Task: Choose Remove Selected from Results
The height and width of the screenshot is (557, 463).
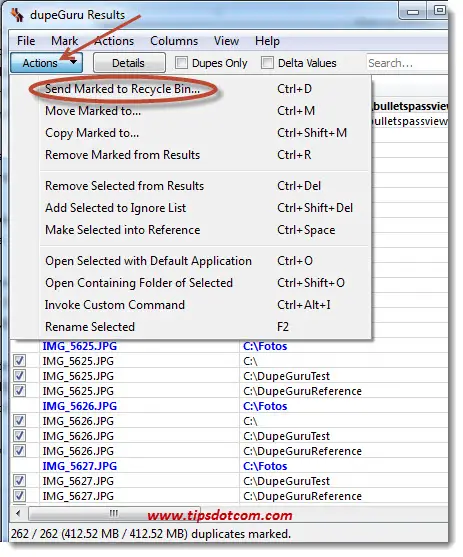Action: click(x=191, y=186)
